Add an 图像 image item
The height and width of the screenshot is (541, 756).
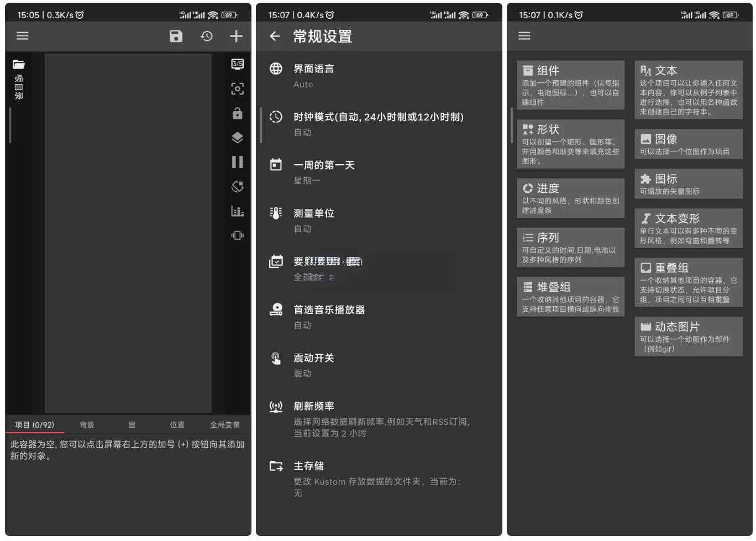tap(688, 144)
